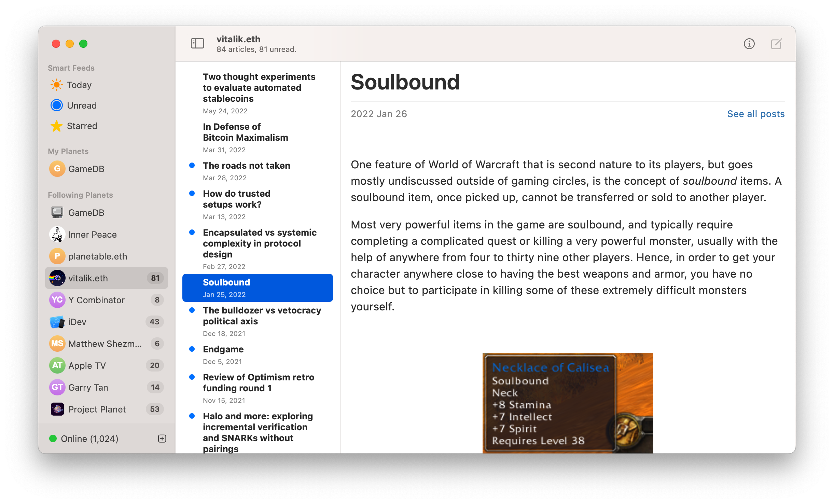Viewport: 834px width, 504px height.
Task: Click the add planet plus icon
Action: pos(162,438)
